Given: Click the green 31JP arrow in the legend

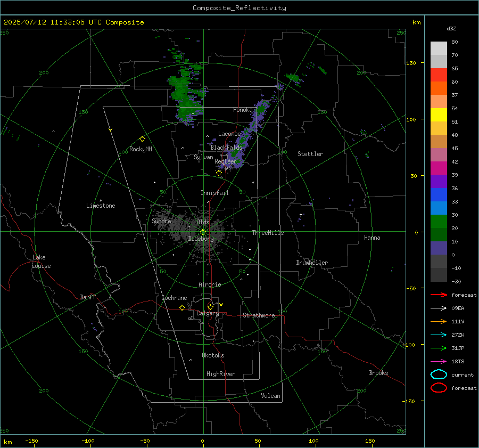Looking at the screenshot, I should pyautogui.click(x=439, y=348).
